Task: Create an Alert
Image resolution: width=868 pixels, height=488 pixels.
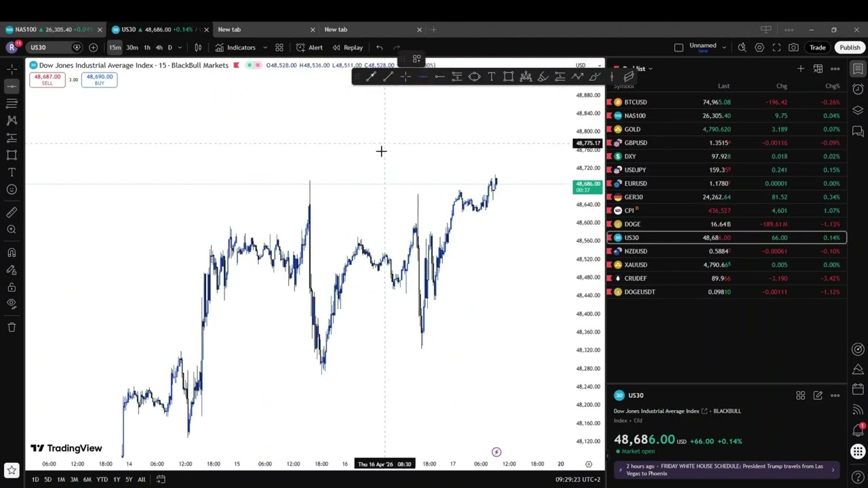Action: point(309,47)
